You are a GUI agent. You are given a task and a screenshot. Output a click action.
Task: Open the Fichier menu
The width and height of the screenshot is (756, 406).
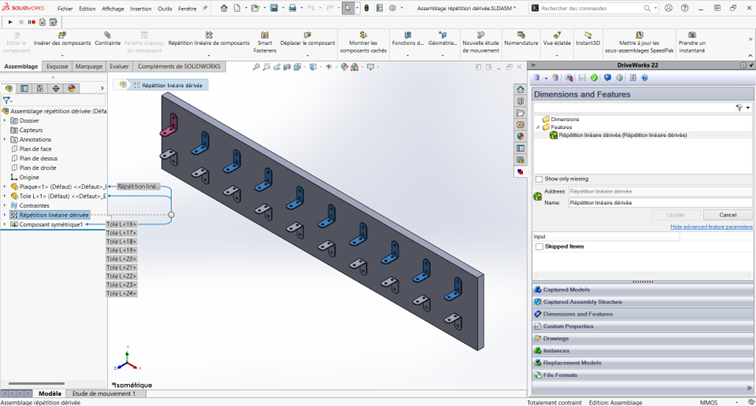point(65,9)
